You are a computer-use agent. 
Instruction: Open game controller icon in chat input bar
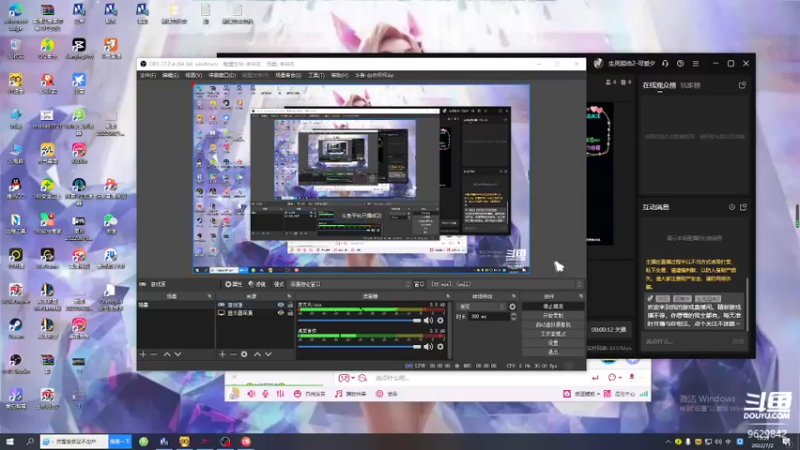(344, 378)
